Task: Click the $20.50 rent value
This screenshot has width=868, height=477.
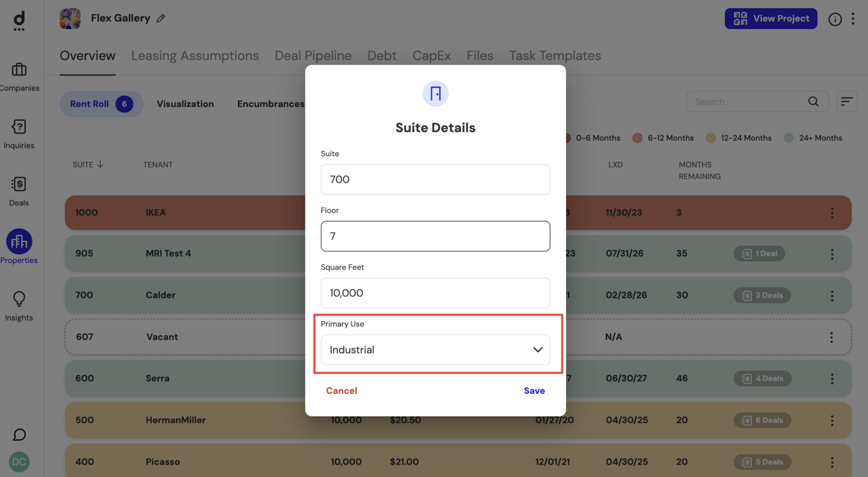Action: [405, 420]
